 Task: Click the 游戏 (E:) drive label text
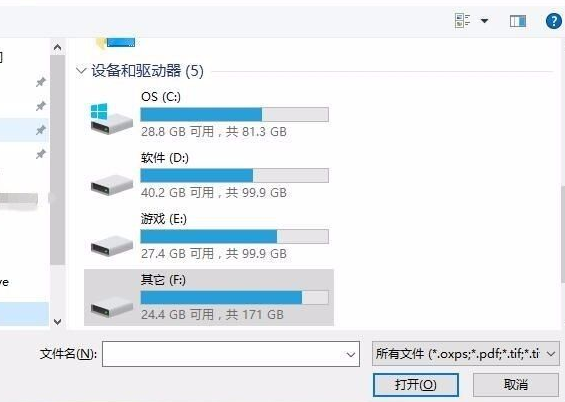164,219
